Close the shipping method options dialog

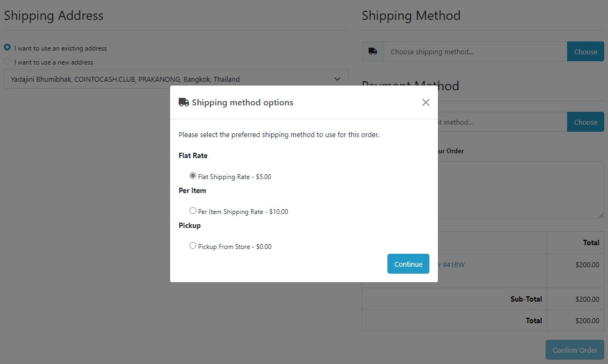pos(426,102)
